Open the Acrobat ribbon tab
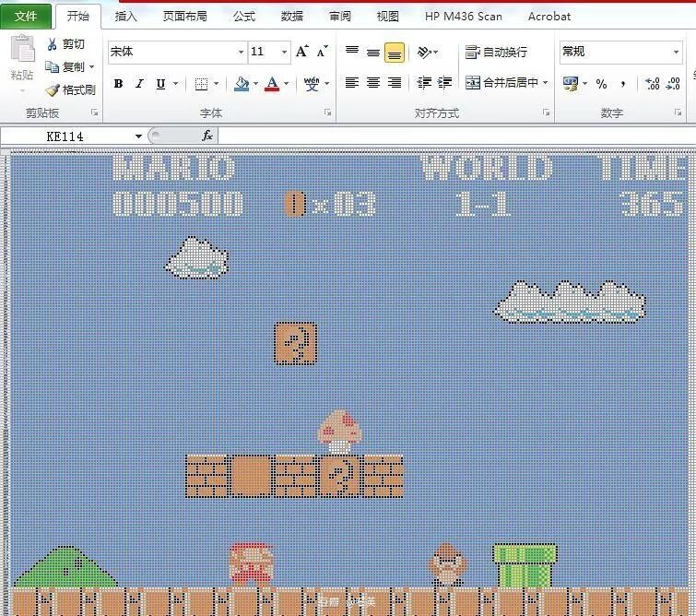The width and height of the screenshot is (696, 616). click(x=549, y=17)
